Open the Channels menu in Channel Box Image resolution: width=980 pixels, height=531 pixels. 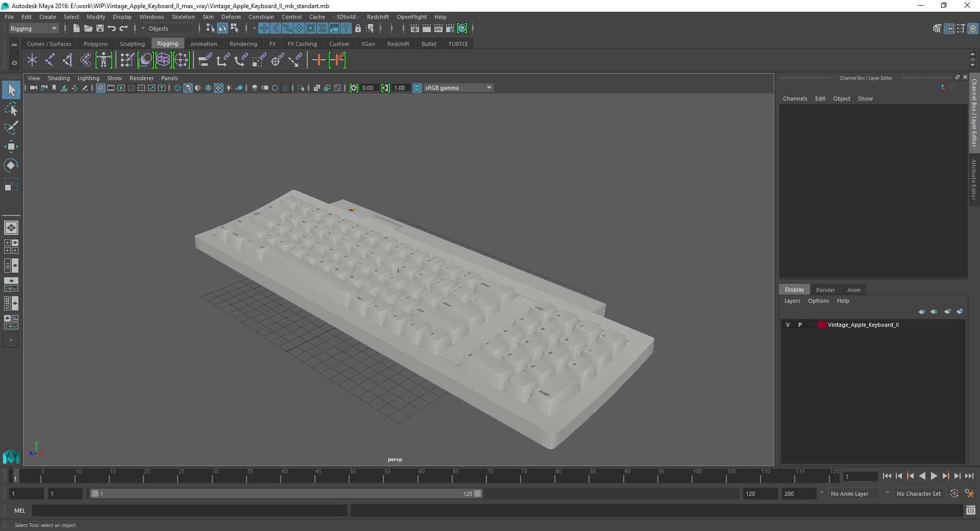coord(795,99)
